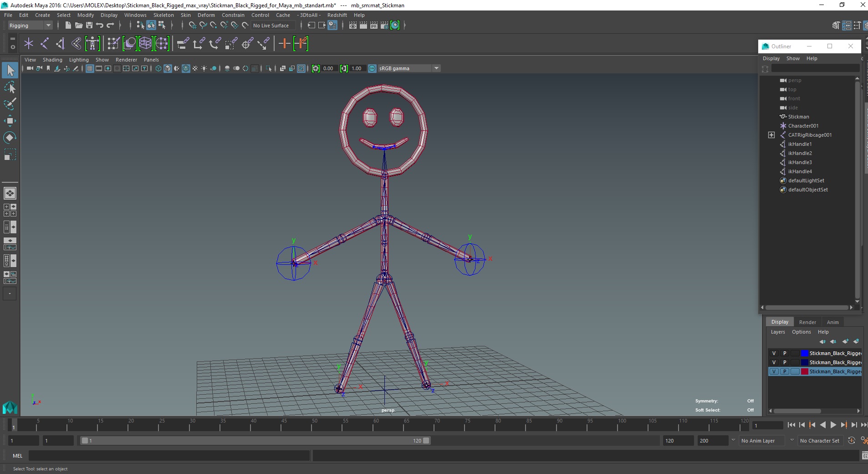Open HumanIK character shelf icon
The width and height of the screenshot is (868, 474).
point(92,44)
